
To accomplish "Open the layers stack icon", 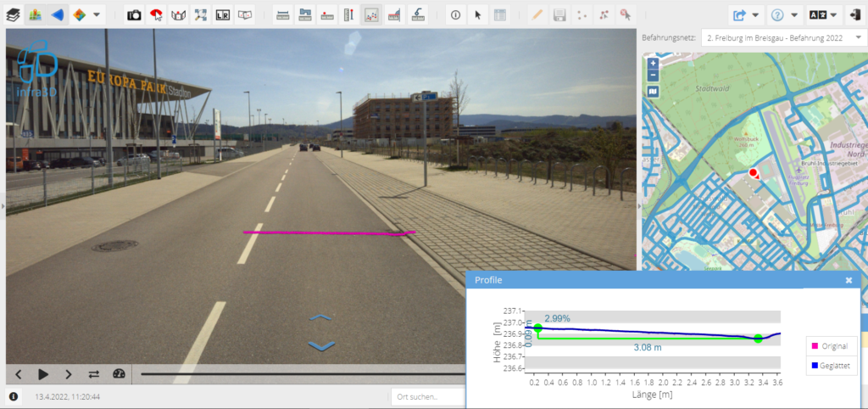I will pyautogui.click(x=14, y=15).
